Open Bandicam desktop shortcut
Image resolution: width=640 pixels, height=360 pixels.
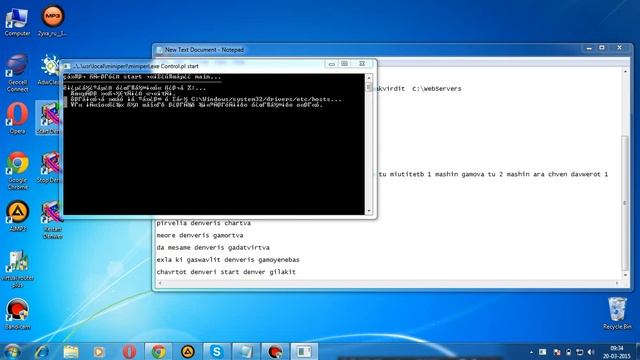pyautogui.click(x=17, y=314)
